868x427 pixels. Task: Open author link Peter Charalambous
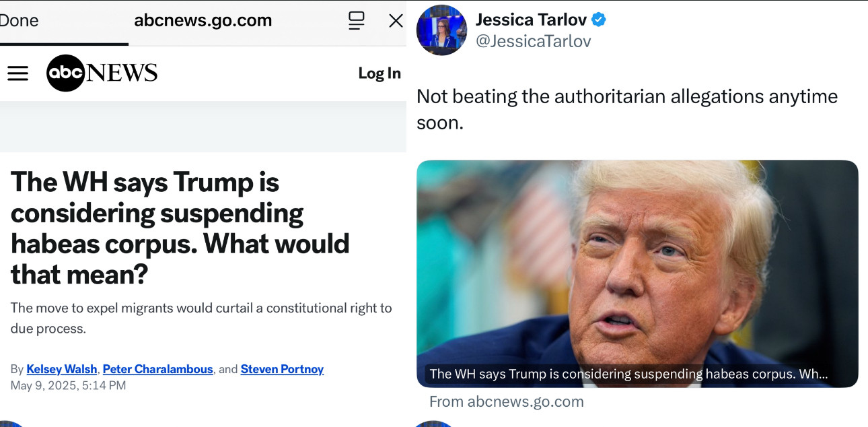(158, 369)
